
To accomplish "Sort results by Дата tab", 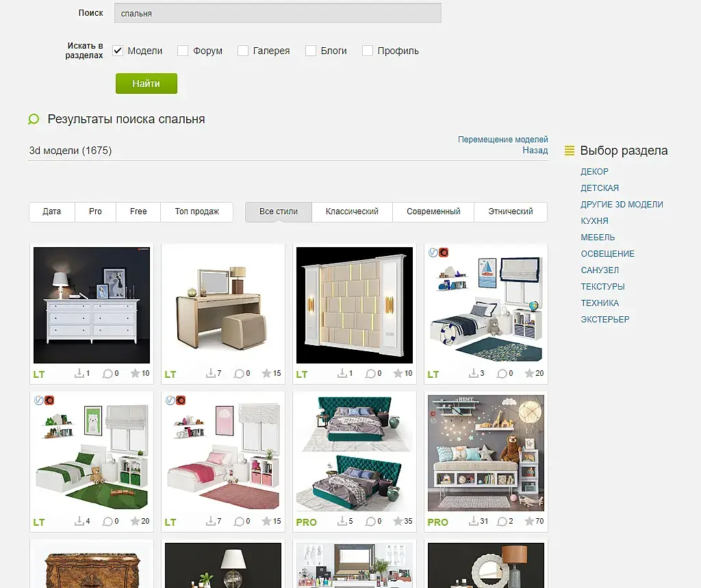I will (x=52, y=212).
